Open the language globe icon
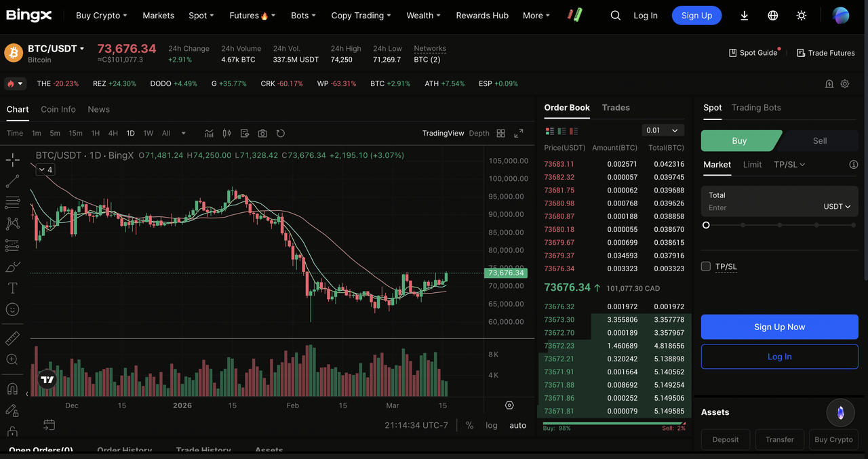This screenshot has width=868, height=459. click(x=773, y=16)
